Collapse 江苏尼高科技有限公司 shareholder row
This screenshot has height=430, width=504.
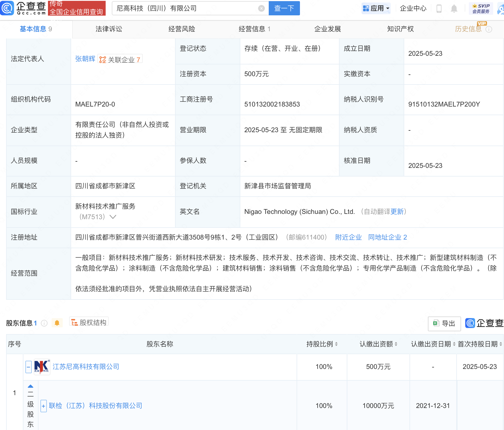(x=28, y=367)
